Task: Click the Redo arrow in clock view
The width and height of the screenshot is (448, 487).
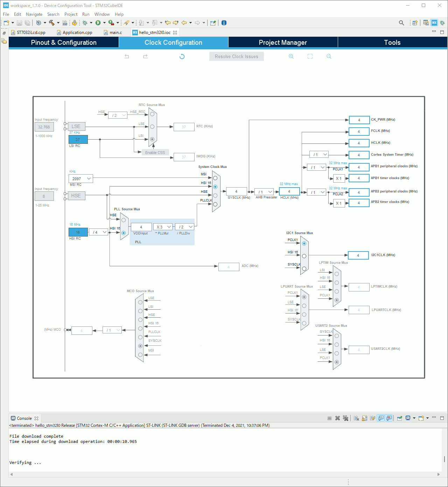Action: [x=145, y=56]
